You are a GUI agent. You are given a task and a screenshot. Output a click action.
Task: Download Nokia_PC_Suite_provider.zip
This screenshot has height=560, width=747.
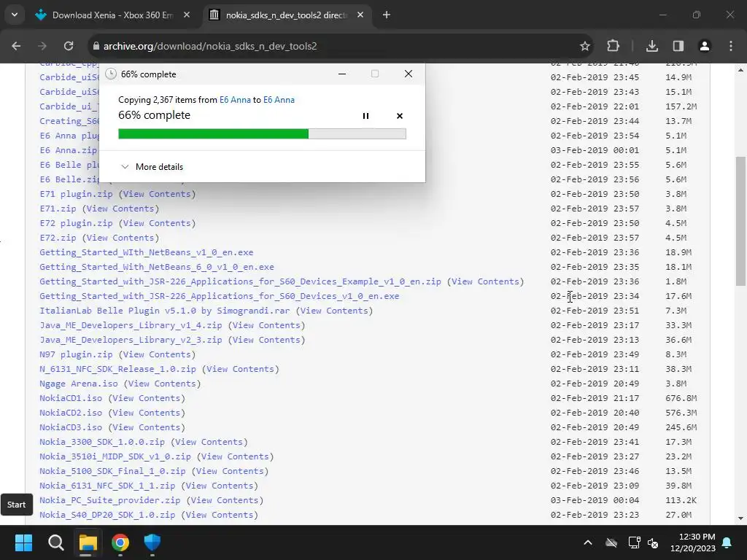[110, 500]
